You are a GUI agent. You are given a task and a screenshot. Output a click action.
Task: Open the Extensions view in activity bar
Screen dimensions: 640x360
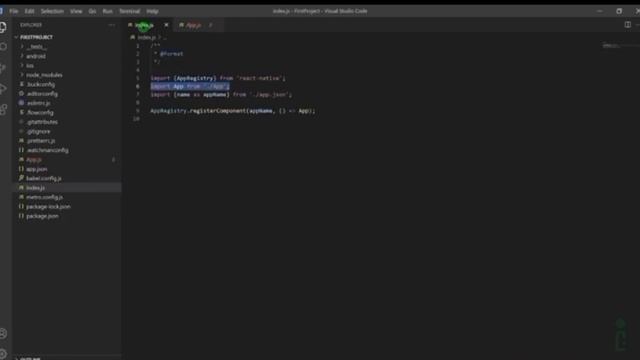3,109
